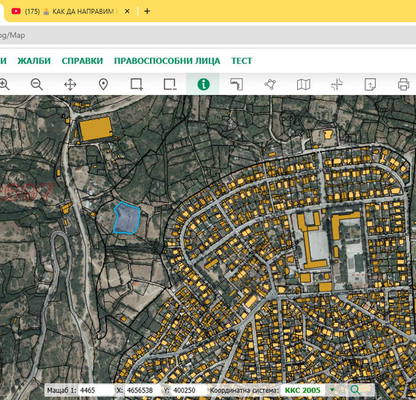Open the folded map layers icon

[x=303, y=85]
